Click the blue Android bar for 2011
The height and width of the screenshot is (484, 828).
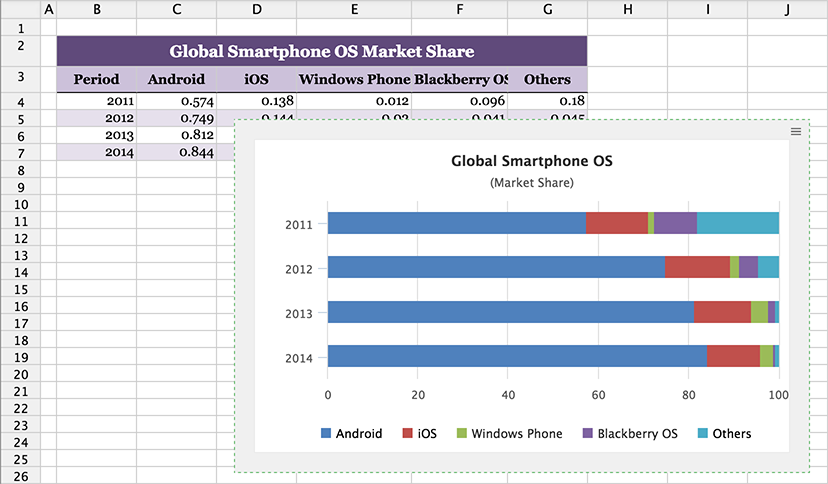pos(455,223)
